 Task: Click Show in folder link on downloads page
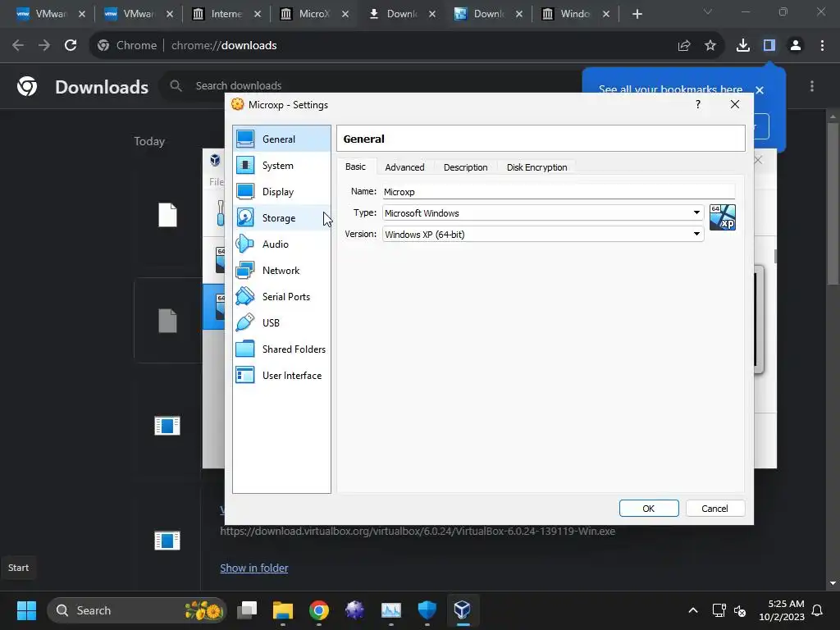click(x=254, y=568)
